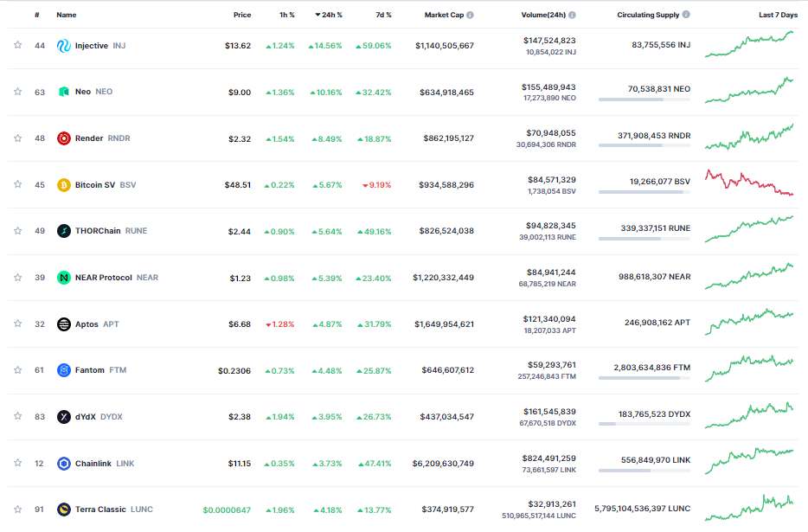Click dYdX volume $161,545,839

tap(549, 412)
